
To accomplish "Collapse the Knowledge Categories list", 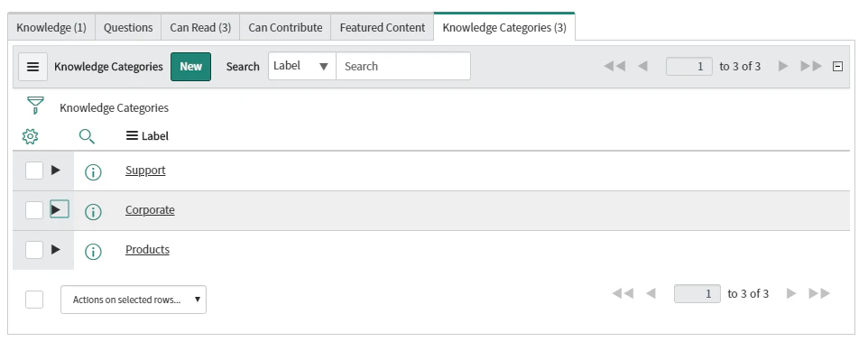I will coord(838,67).
